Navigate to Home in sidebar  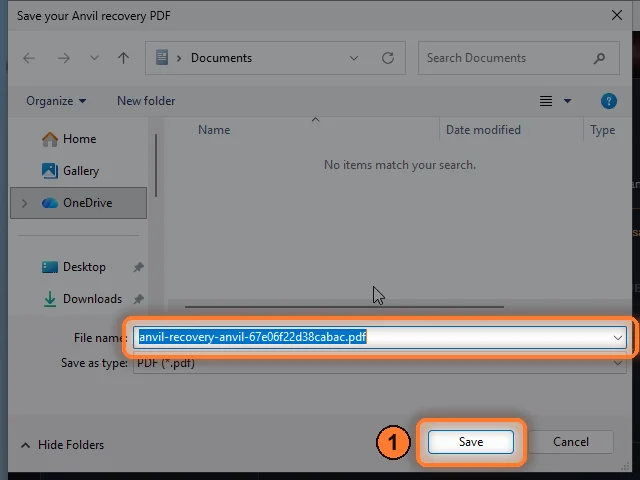pyautogui.click(x=78, y=139)
